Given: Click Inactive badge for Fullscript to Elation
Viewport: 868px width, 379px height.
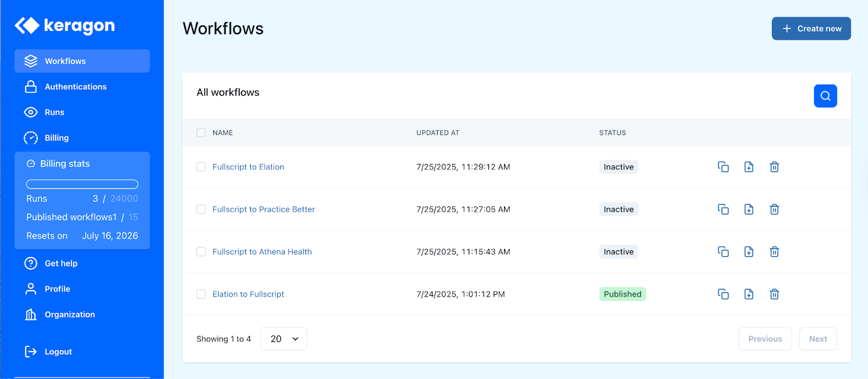Looking at the screenshot, I should pos(618,167).
